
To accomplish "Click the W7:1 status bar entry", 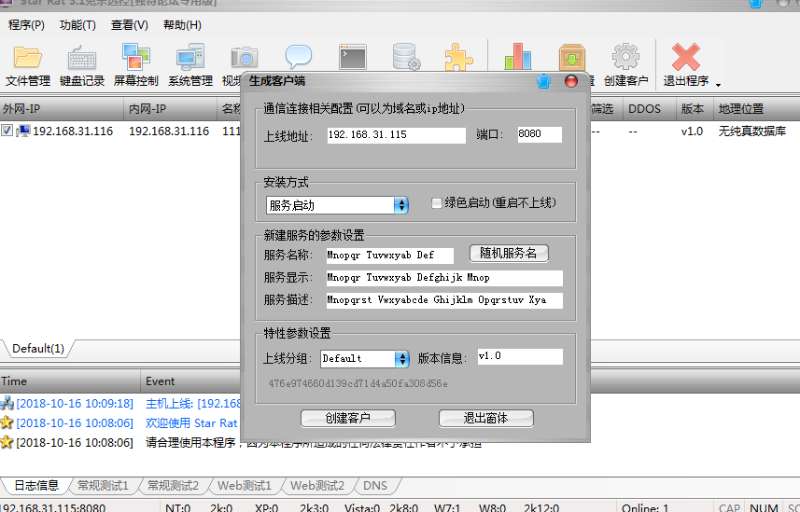I will 447,507.
